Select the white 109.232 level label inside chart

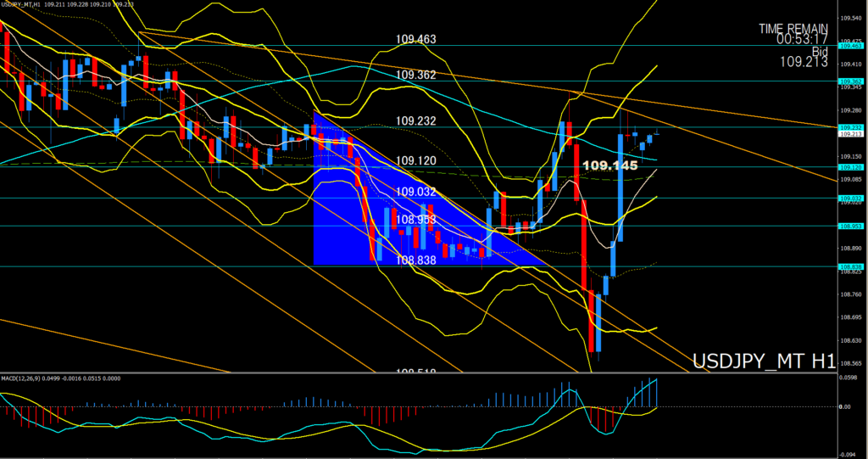coord(415,120)
